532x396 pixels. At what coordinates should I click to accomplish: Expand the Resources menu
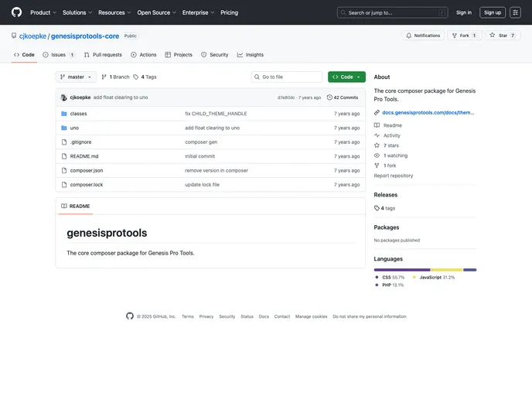click(x=114, y=12)
